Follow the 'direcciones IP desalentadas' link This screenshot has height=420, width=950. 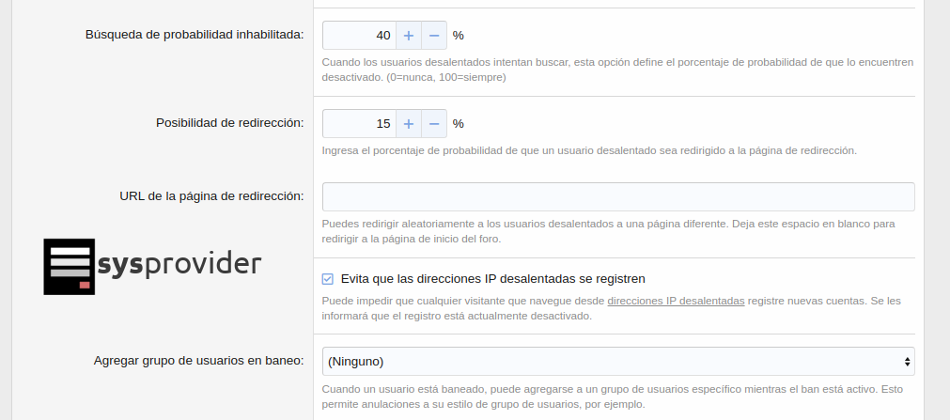pos(675,300)
